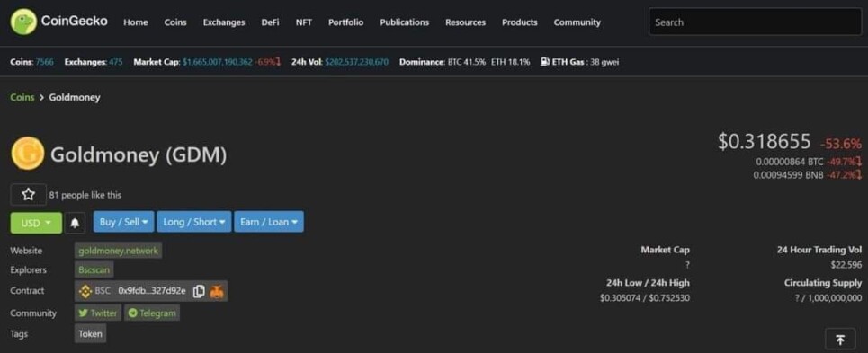Click the contract address 0x9fdb...327d92e

tap(152, 291)
